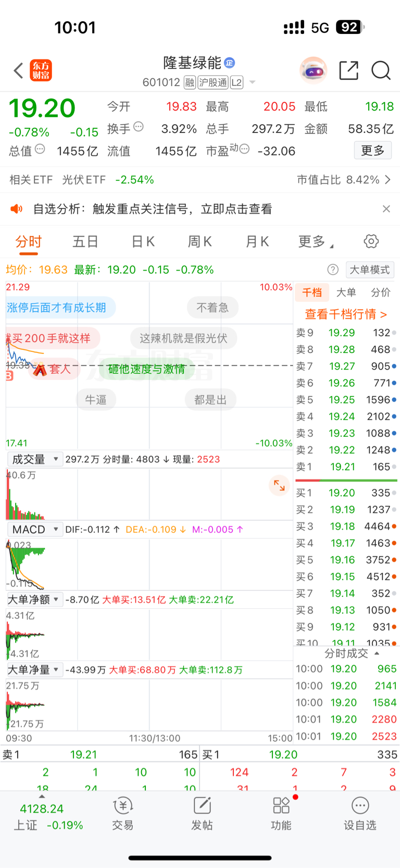Select the 大单 tab

tap(346, 292)
